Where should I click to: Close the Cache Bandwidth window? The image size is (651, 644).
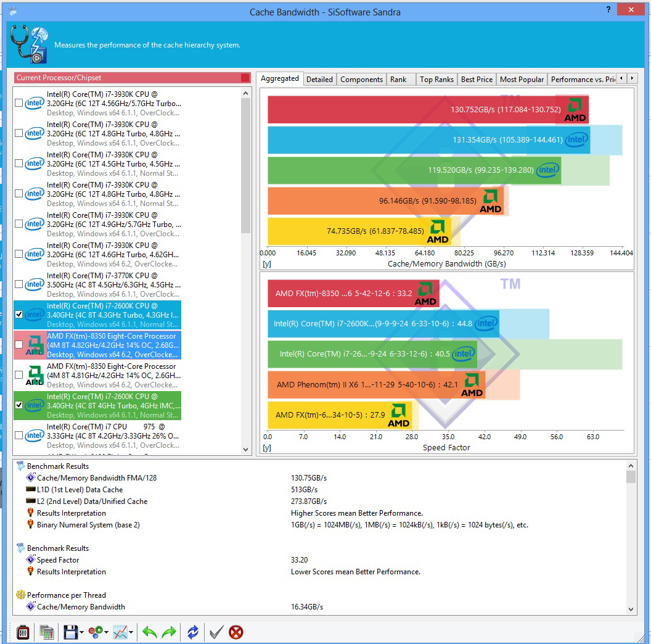(x=631, y=9)
